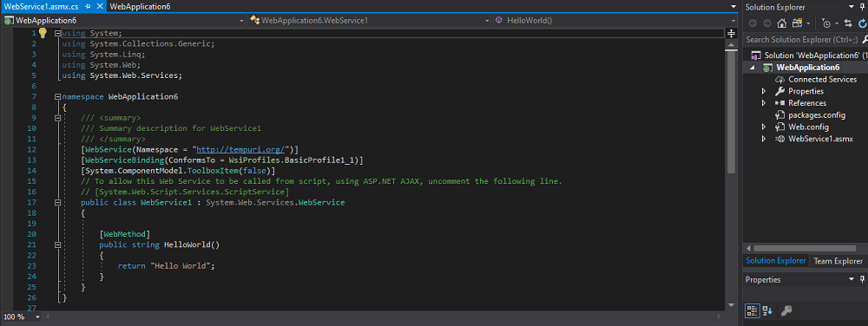Click the Property Pages wrench icon

click(x=786, y=311)
